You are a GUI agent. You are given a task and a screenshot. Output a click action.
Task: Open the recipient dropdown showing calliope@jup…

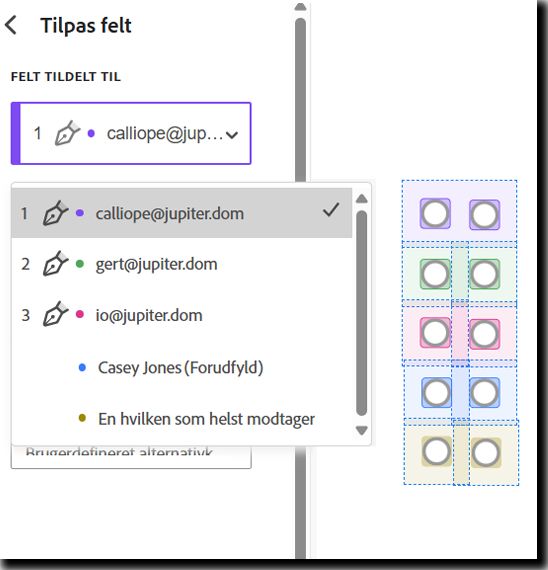(131, 133)
